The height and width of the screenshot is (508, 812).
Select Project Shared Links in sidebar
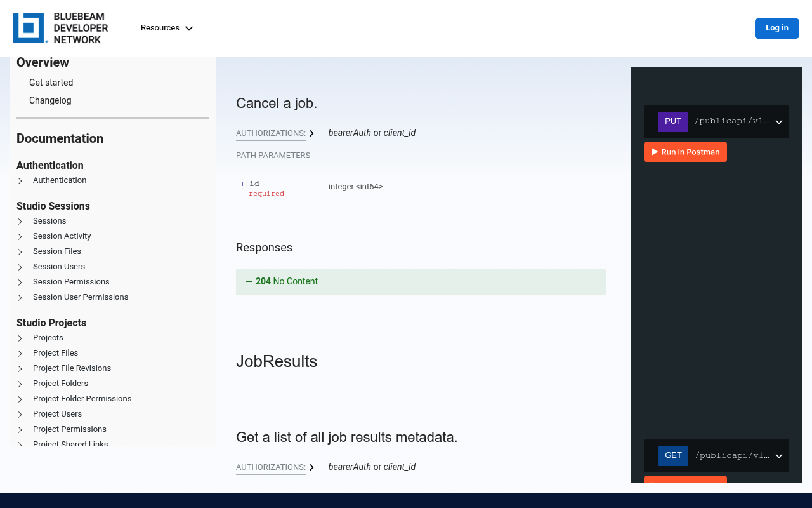pyautogui.click(x=70, y=444)
